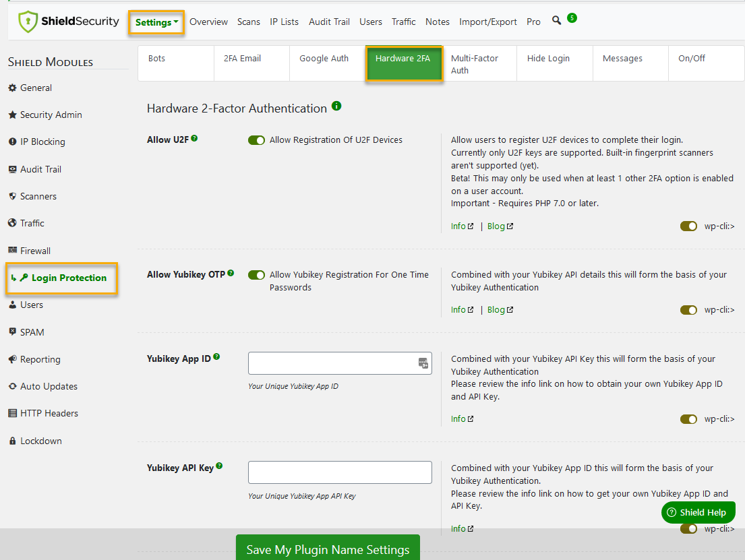Select the Hardware 2FA tab

(404, 63)
